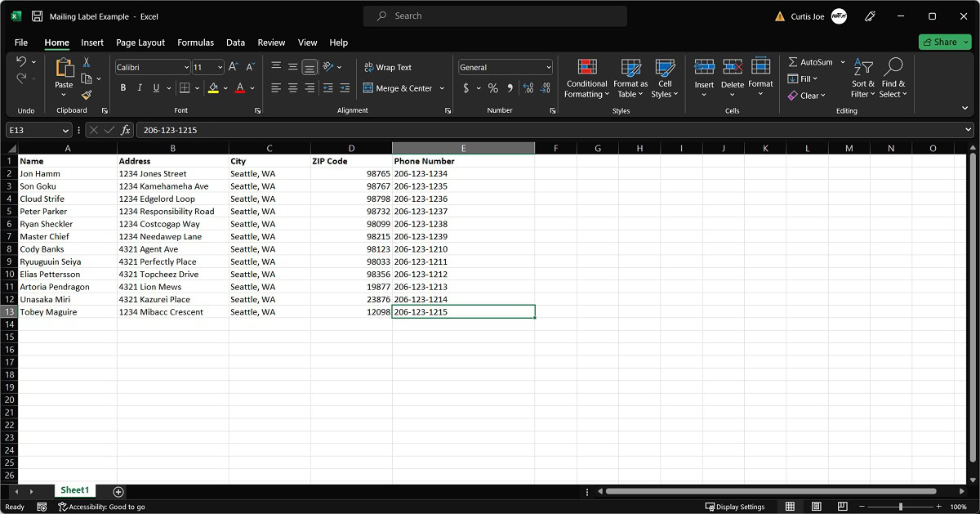Click the Format Painter icon

click(x=87, y=95)
